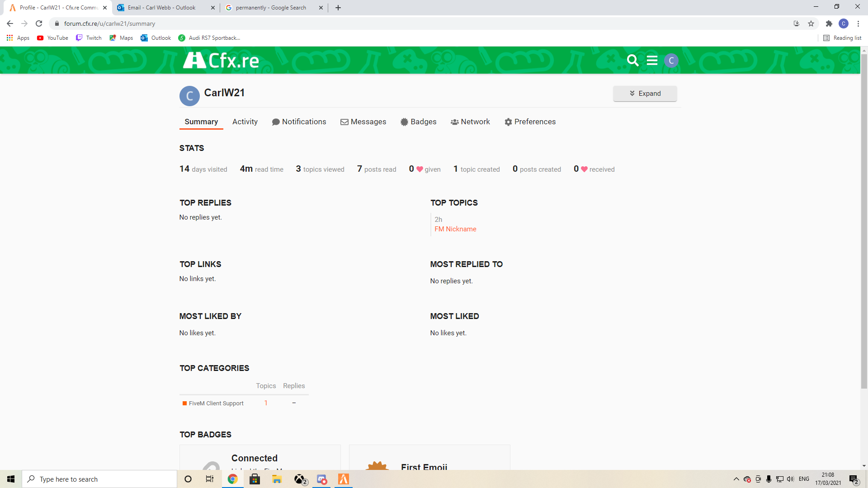The width and height of the screenshot is (868, 488).
Task: Click the user avatar in forum header
Action: tap(671, 60)
